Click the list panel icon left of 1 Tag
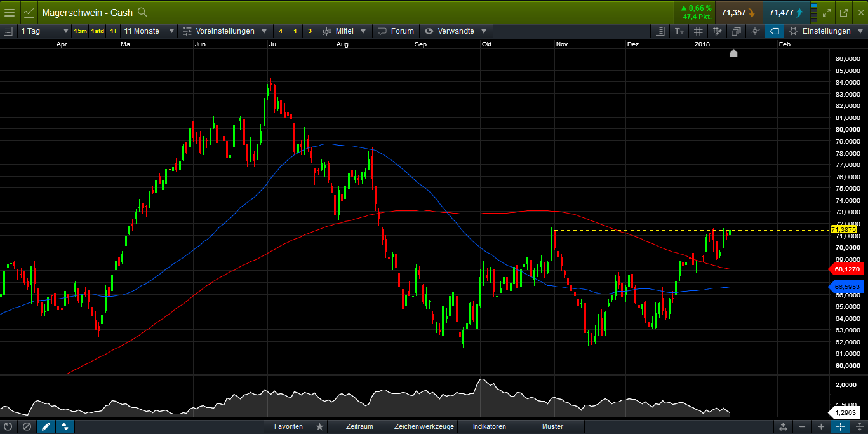868x434 pixels. click(x=8, y=31)
